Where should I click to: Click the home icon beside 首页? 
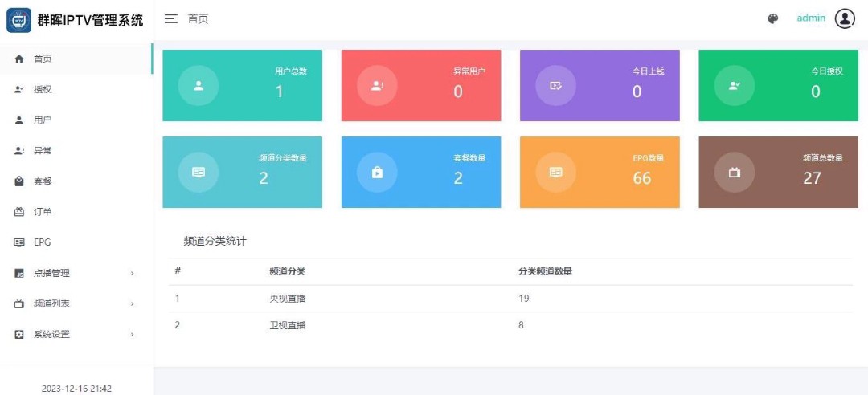pyautogui.click(x=19, y=59)
